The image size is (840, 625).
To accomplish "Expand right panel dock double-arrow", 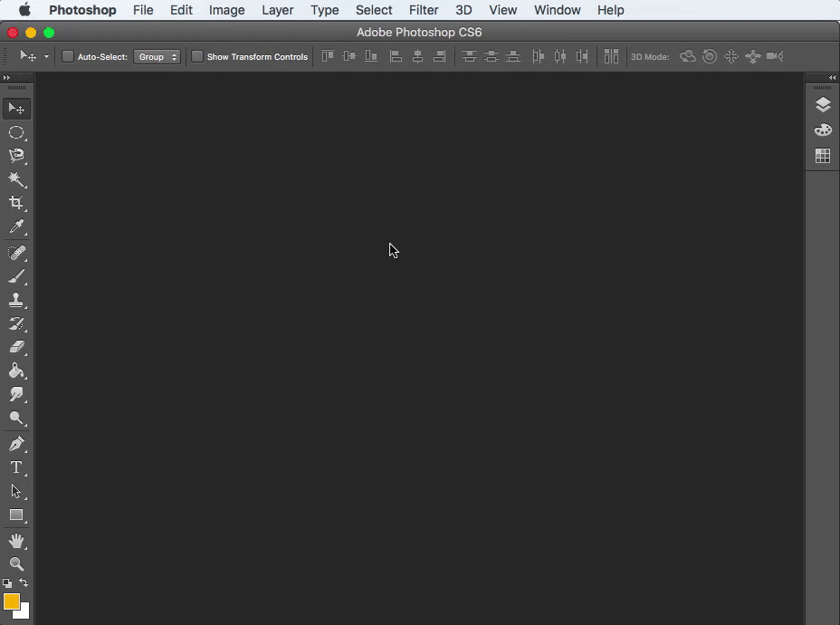I will tap(832, 77).
